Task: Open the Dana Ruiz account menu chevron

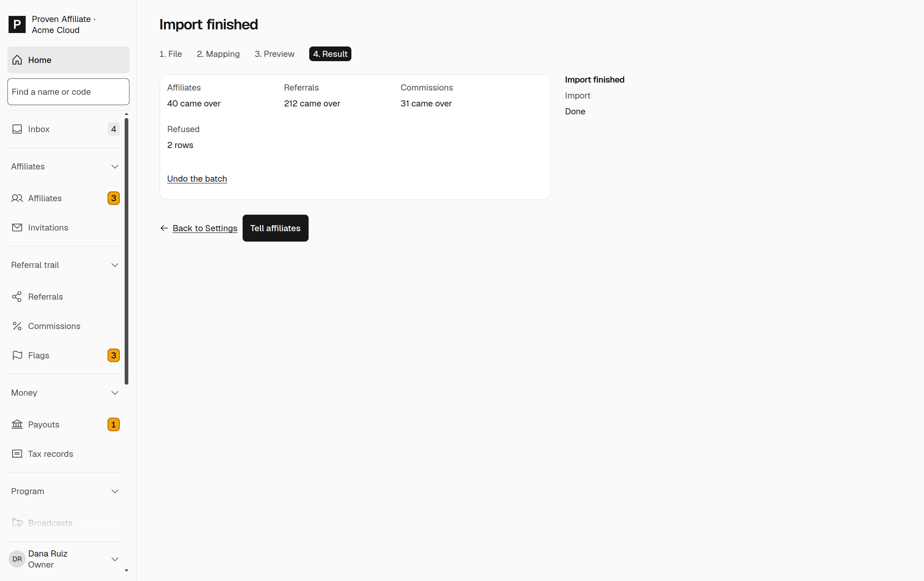Action: point(115,559)
